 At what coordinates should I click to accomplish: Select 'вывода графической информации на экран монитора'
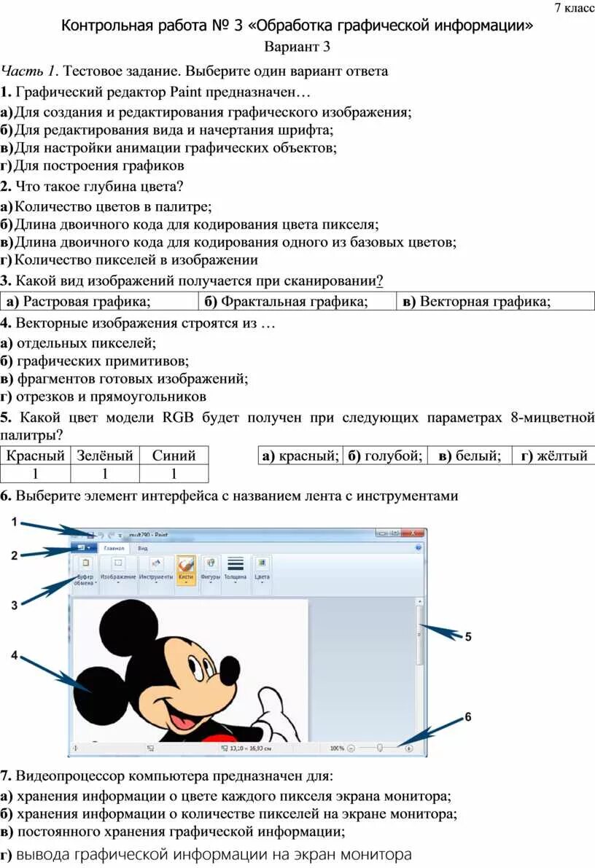click(x=206, y=855)
